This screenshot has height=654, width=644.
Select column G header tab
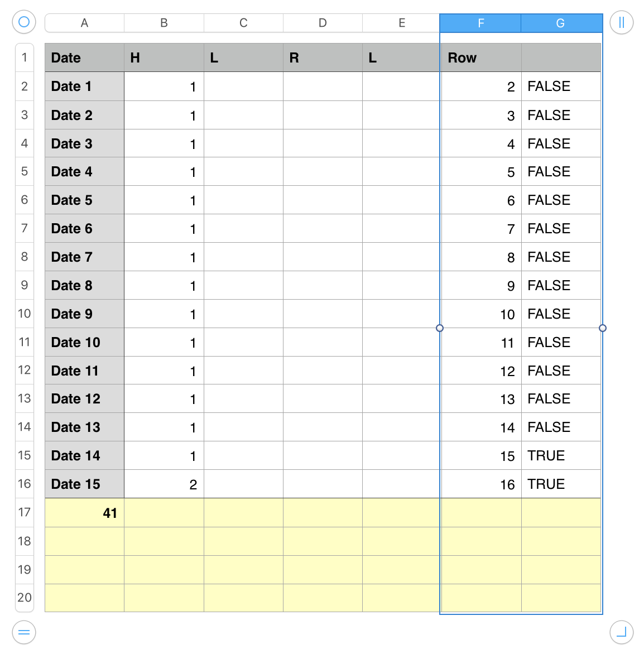click(x=560, y=23)
